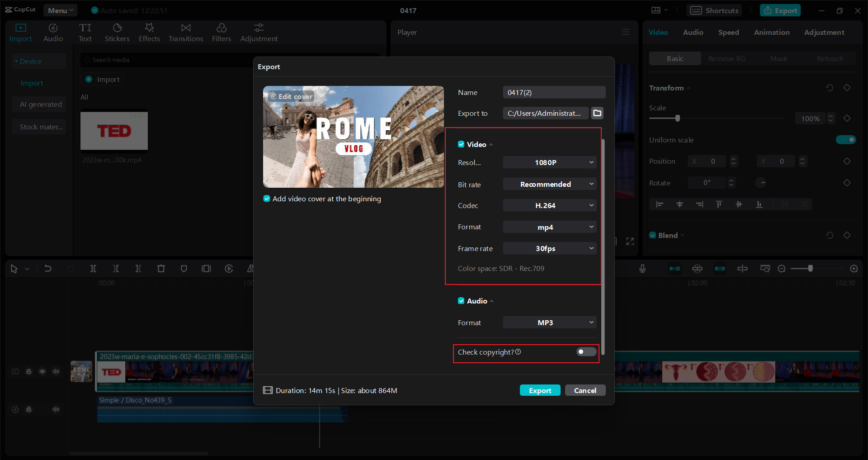This screenshot has height=460, width=868.
Task: Select the TED video thumbnail in media library
Action: (x=114, y=131)
